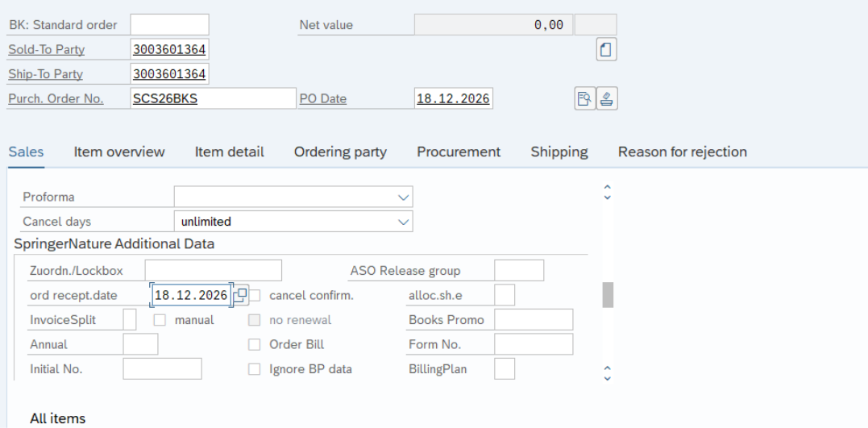This screenshot has height=428, width=868.
Task: Click the Purch. Order No. link
Action: pyautogui.click(x=56, y=98)
